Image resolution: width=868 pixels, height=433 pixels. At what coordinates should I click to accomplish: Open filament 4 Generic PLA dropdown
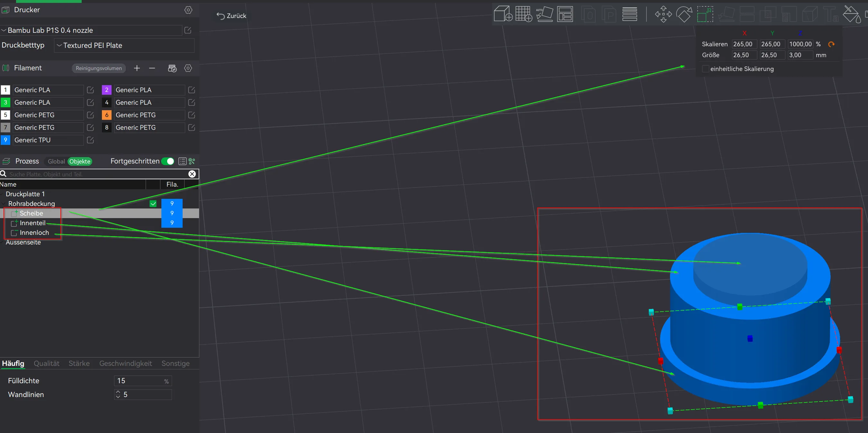tap(149, 102)
